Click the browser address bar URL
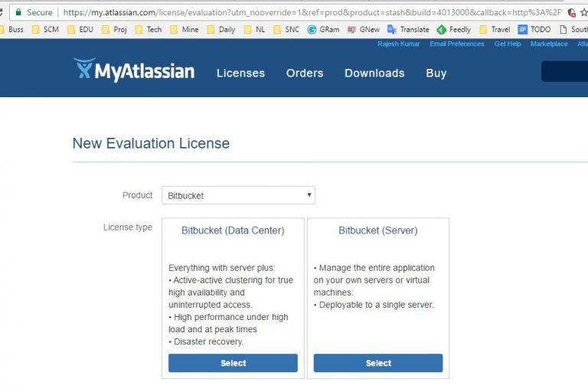This screenshot has width=588, height=392. pos(312,12)
